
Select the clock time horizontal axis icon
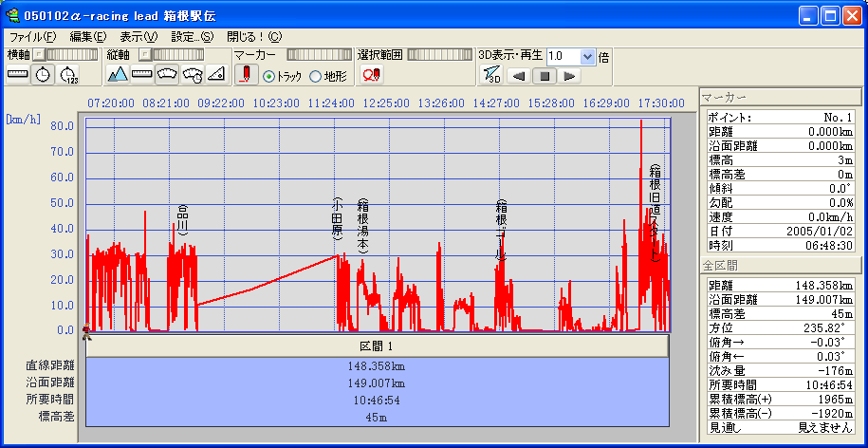coord(43,75)
